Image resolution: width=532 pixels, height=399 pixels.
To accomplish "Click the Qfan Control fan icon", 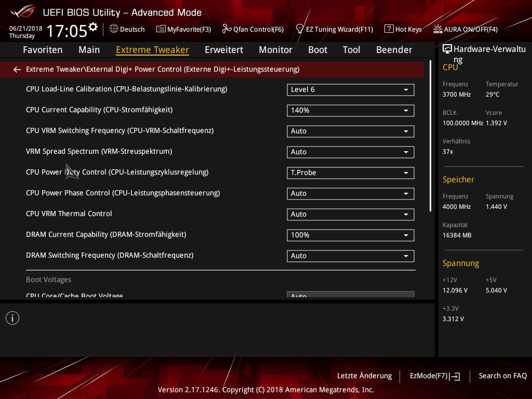I will 227,29.
